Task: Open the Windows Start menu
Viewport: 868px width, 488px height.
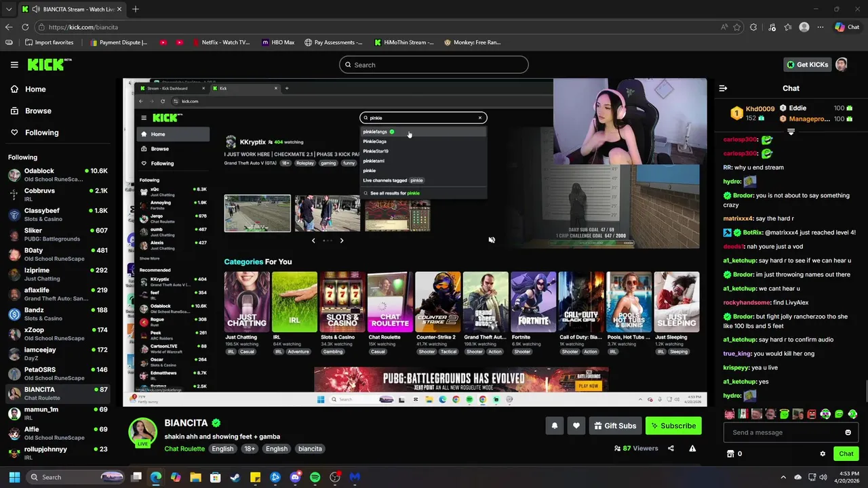Action: pos(14,477)
